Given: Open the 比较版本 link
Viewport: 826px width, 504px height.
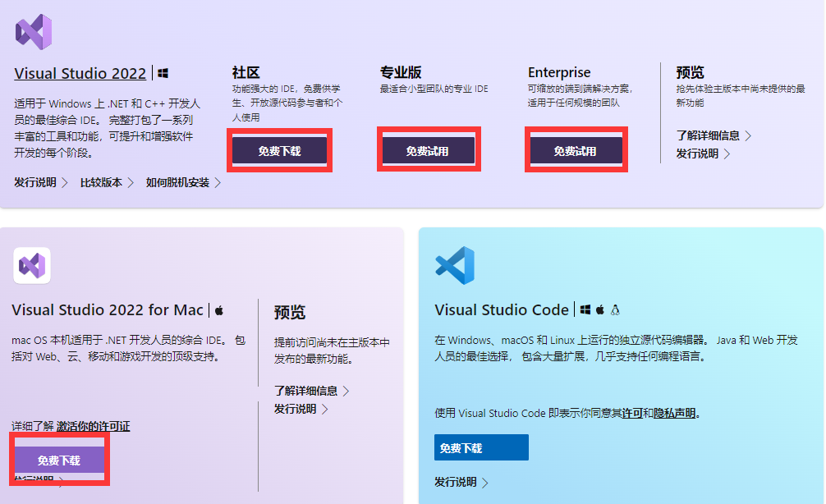Looking at the screenshot, I should coord(107,183).
